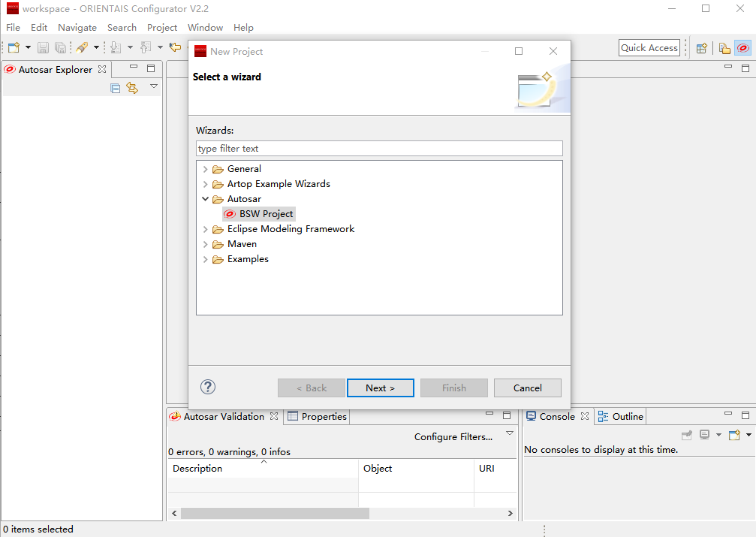Switch to the Outline tab
This screenshot has height=537, width=756.
[621, 416]
